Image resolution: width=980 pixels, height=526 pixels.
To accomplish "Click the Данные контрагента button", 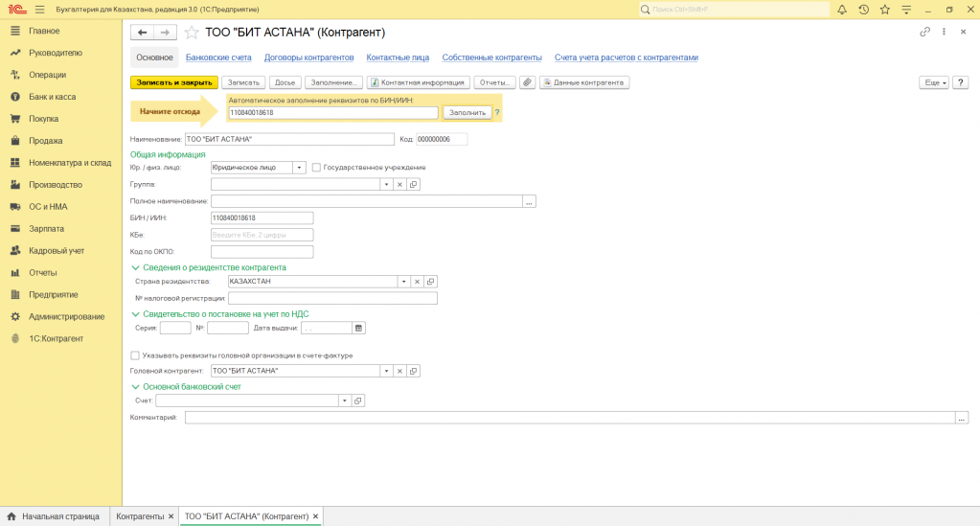I will pos(584,82).
